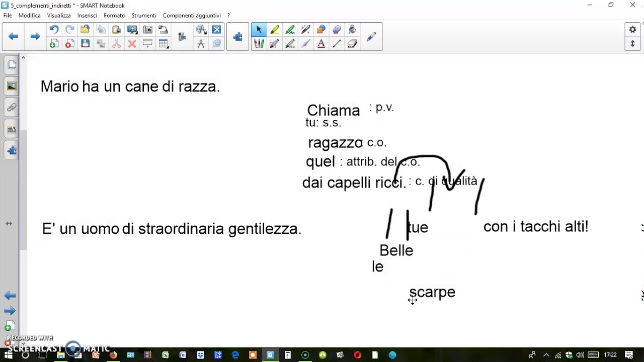Viewport: 644px width, 362px height.
Task: Open the toolbar settings gear
Action: 632,29
